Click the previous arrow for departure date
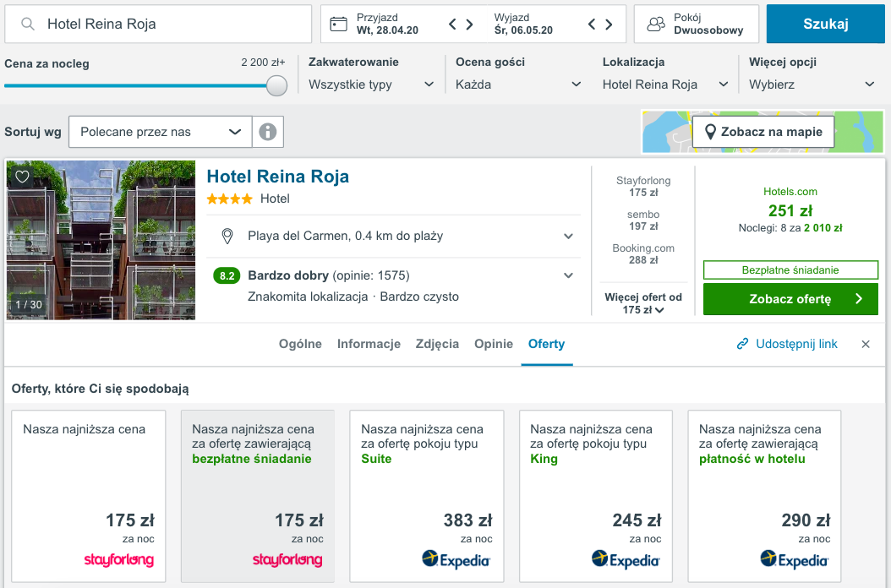This screenshot has height=588, width=891. coord(592,24)
